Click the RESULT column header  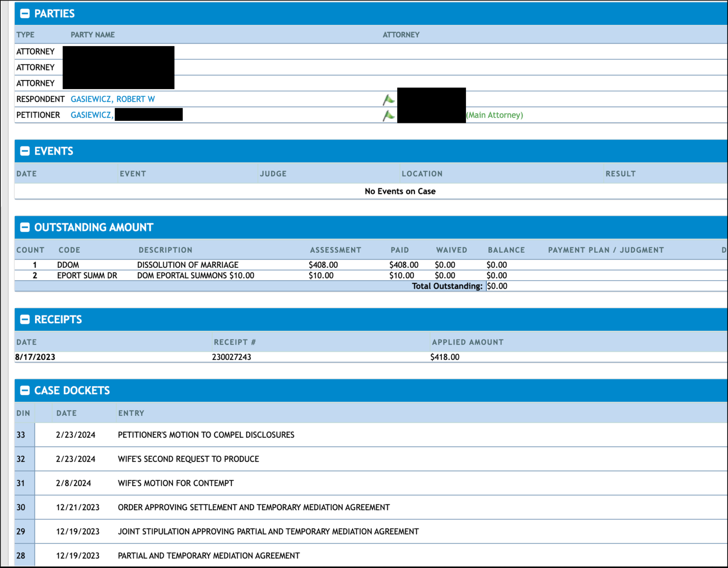click(x=620, y=174)
